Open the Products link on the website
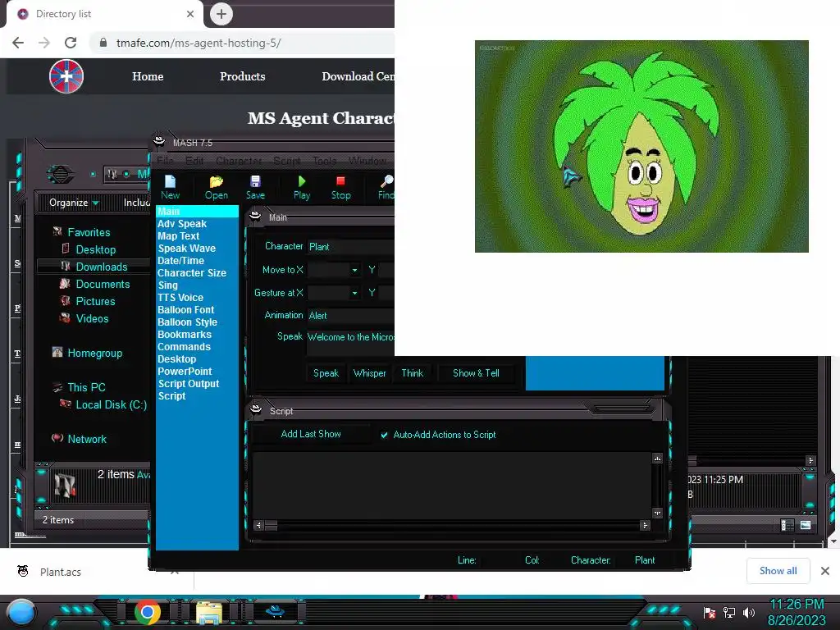This screenshot has height=630, width=840. [x=242, y=76]
